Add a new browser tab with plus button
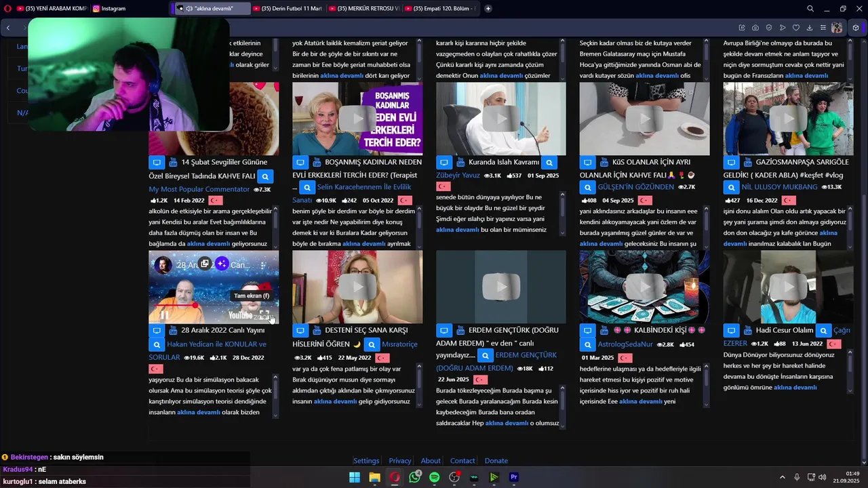868x488 pixels. pos(488,9)
